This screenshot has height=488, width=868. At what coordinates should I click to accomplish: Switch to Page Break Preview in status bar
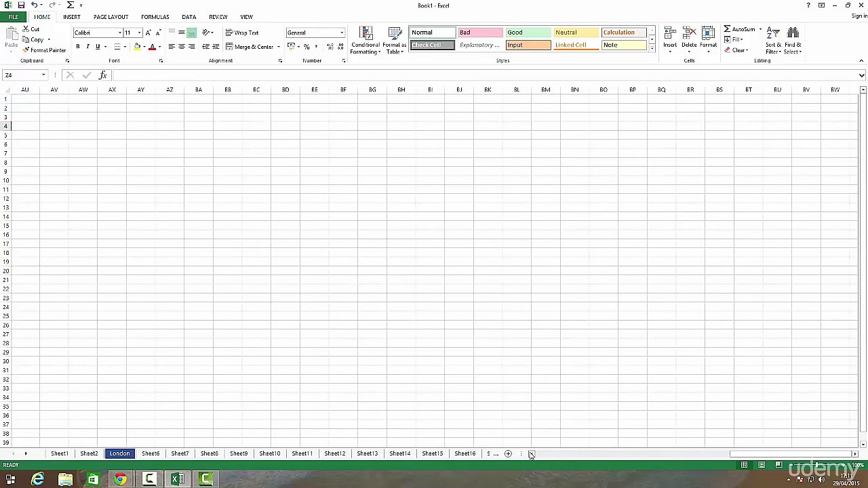point(778,465)
